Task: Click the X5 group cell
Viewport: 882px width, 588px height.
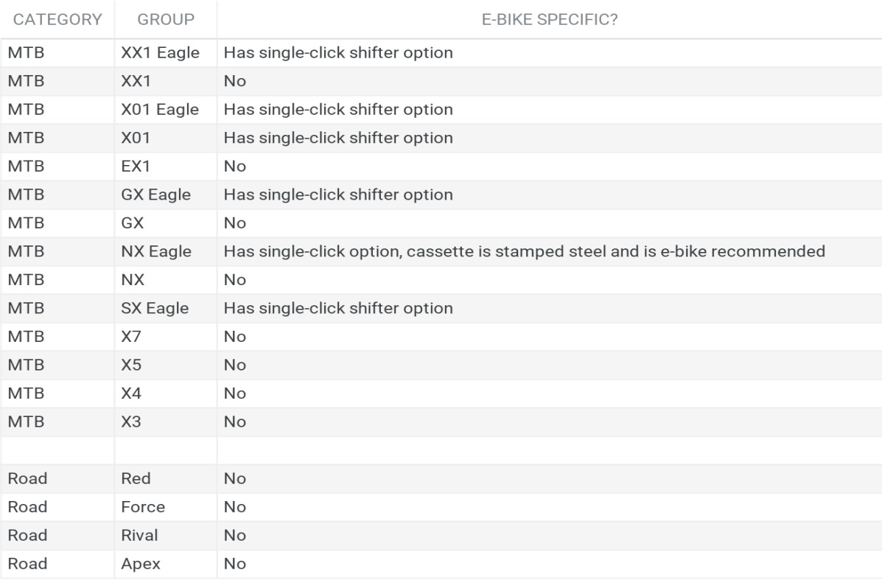Action: click(166, 365)
